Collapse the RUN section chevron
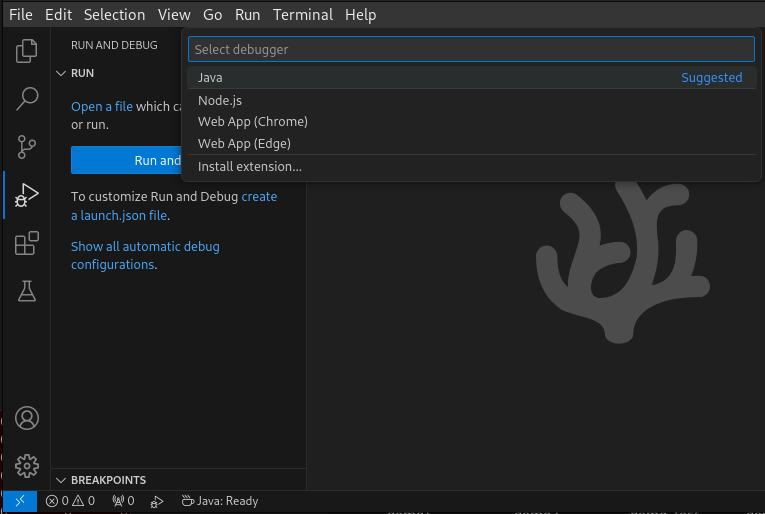 pos(61,73)
